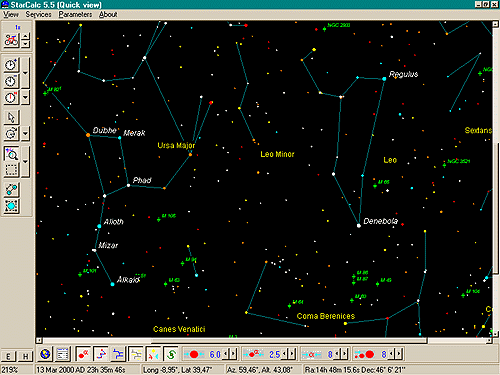Click the H coordinate button
The width and height of the screenshot is (500, 375).
coord(25,356)
